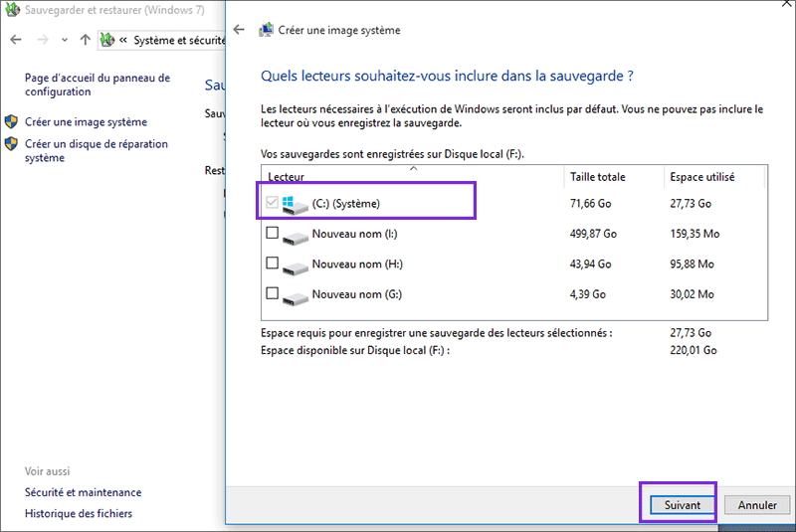
Task: Click shield icon beside Créer un disque de réparation
Action: click(12, 144)
